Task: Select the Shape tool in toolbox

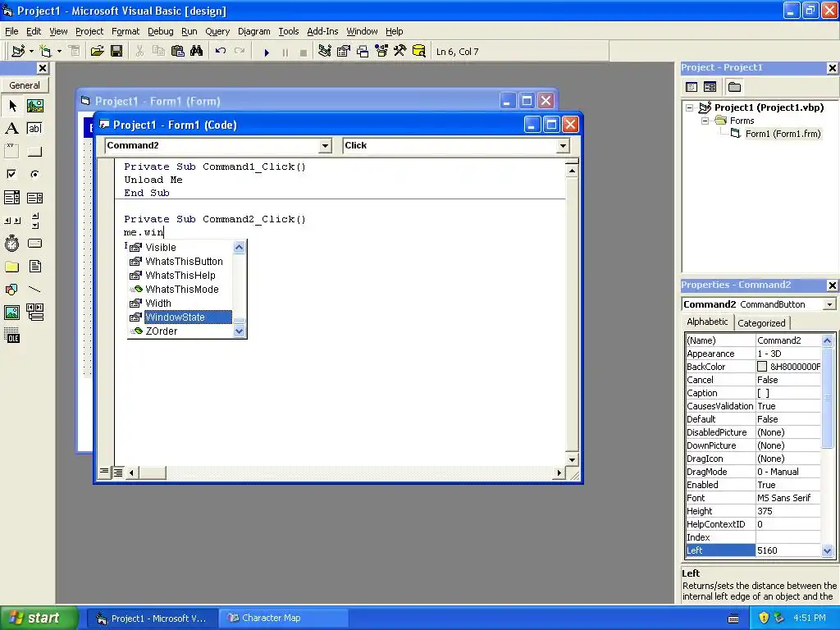Action: click(x=11, y=290)
